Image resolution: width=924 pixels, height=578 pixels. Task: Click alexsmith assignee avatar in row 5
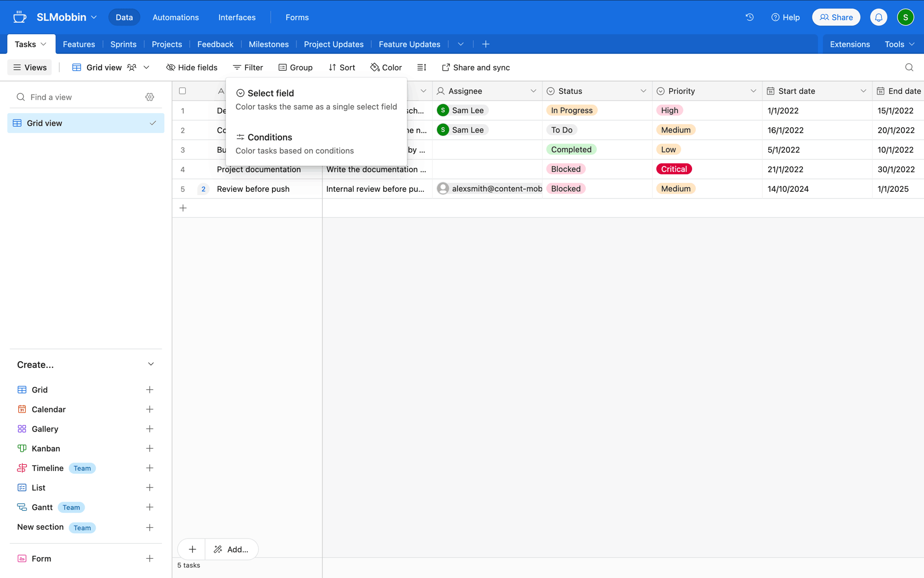[x=443, y=189]
